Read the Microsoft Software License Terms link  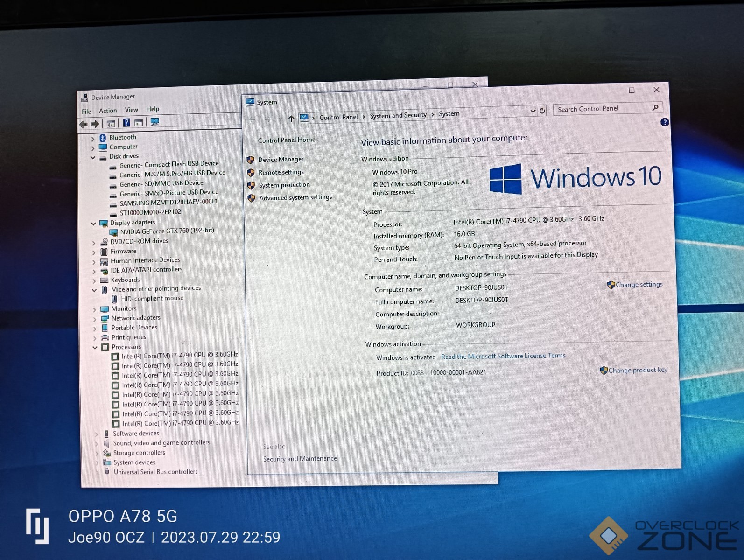[503, 356]
